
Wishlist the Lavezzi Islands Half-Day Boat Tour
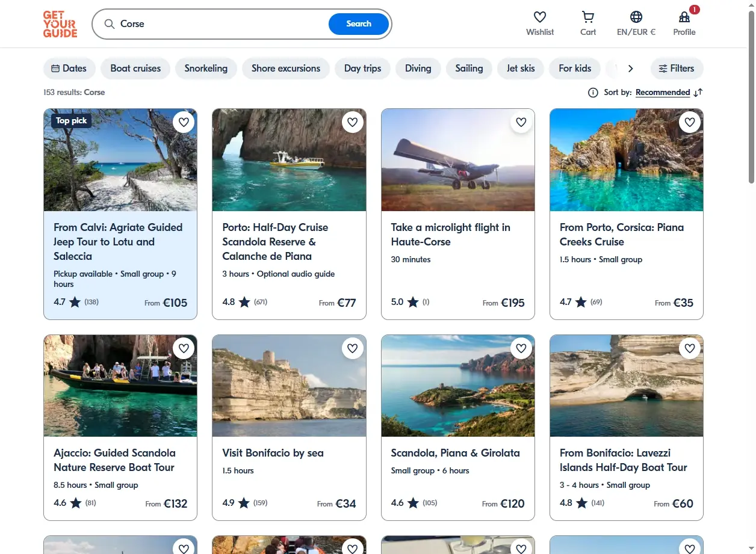pos(690,348)
